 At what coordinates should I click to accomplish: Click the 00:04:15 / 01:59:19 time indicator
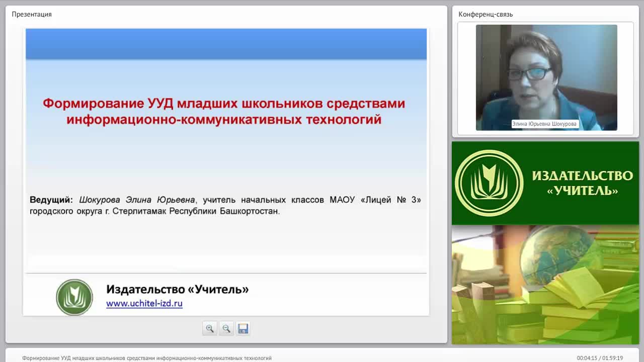tap(600, 358)
